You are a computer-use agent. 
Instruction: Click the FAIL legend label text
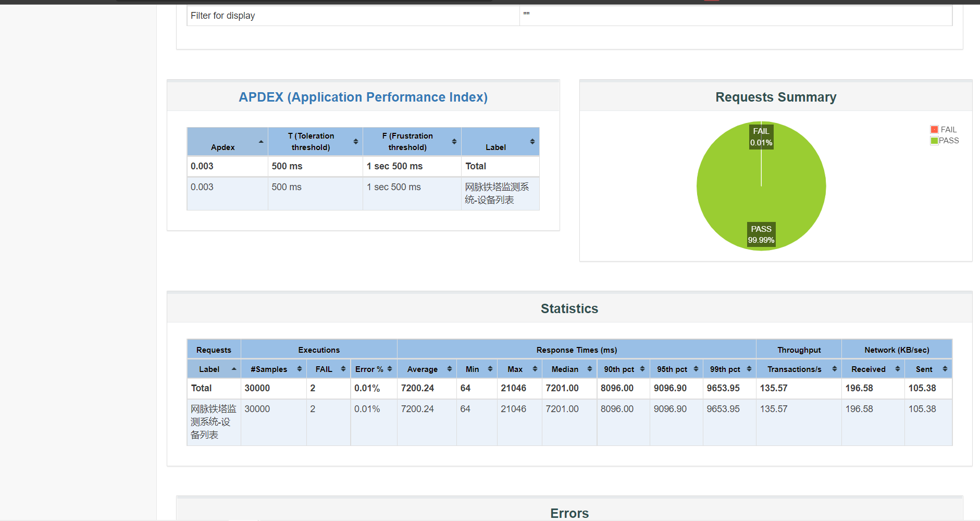pos(949,130)
